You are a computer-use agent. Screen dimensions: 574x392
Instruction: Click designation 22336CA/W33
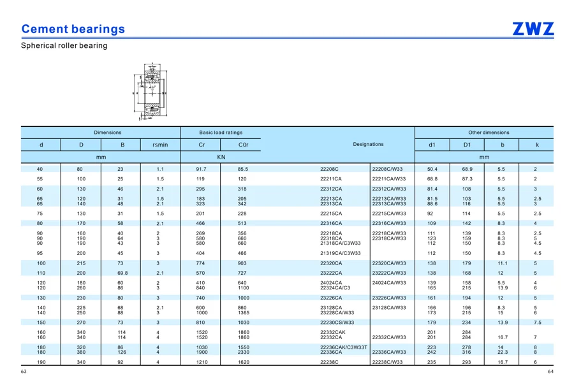pos(389,352)
